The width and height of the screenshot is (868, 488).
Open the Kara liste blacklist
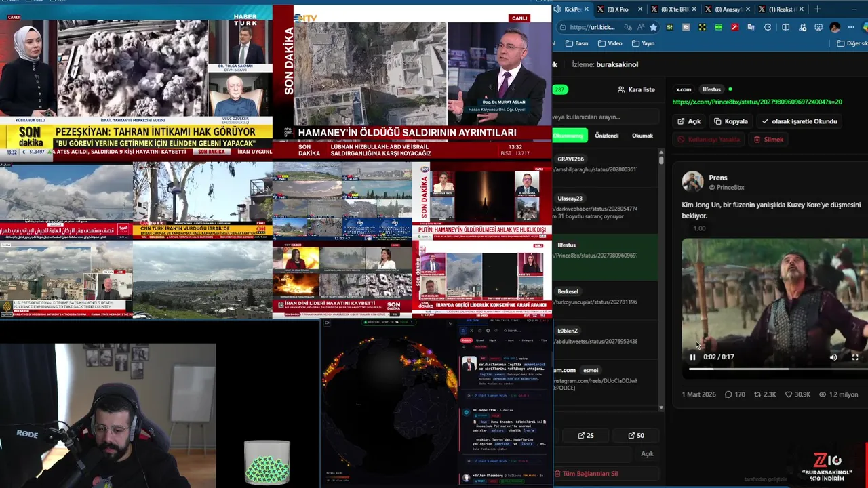[636, 89]
